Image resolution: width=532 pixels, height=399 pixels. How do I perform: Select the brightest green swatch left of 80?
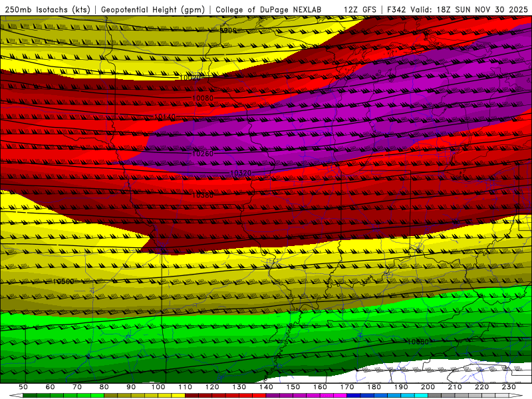click(97, 396)
